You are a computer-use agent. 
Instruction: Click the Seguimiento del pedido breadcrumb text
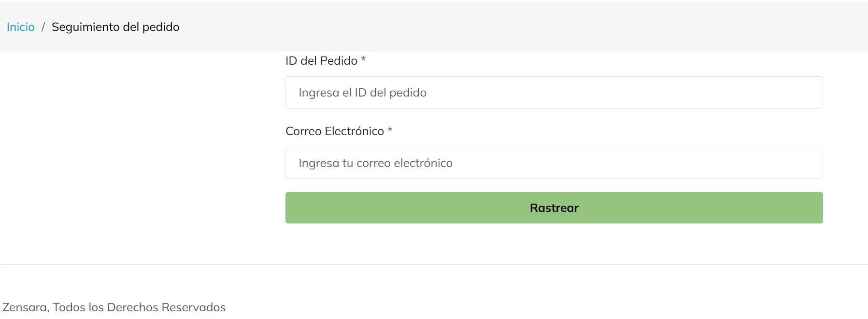(115, 27)
